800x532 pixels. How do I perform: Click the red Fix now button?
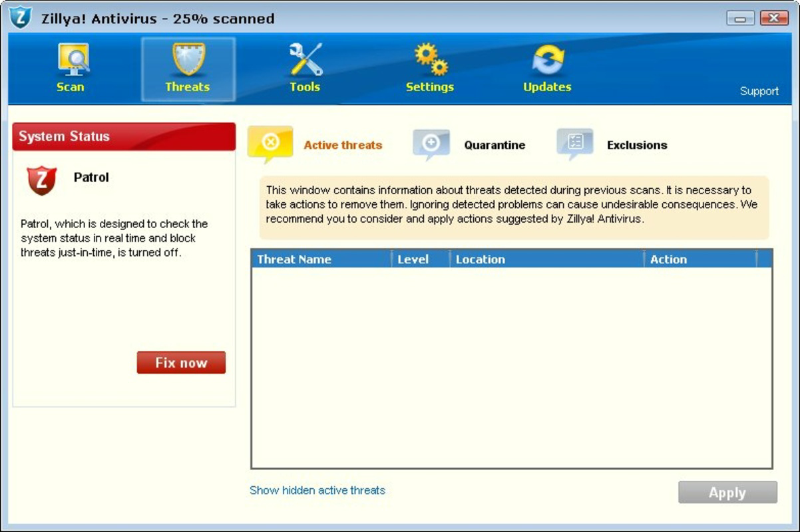click(x=181, y=362)
